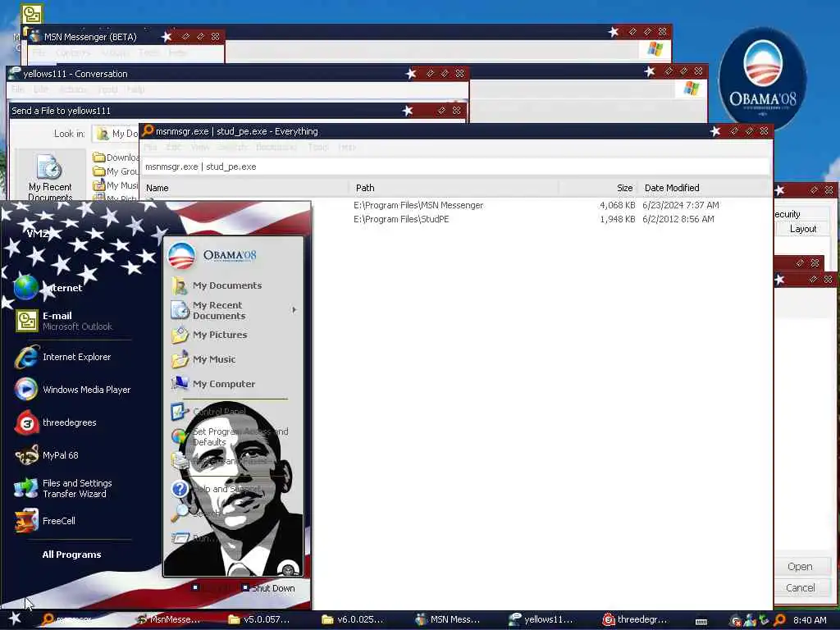This screenshot has width=840, height=630.
Task: Launch MyPal 68 browser from Start menu
Action: pyautogui.click(x=47, y=455)
